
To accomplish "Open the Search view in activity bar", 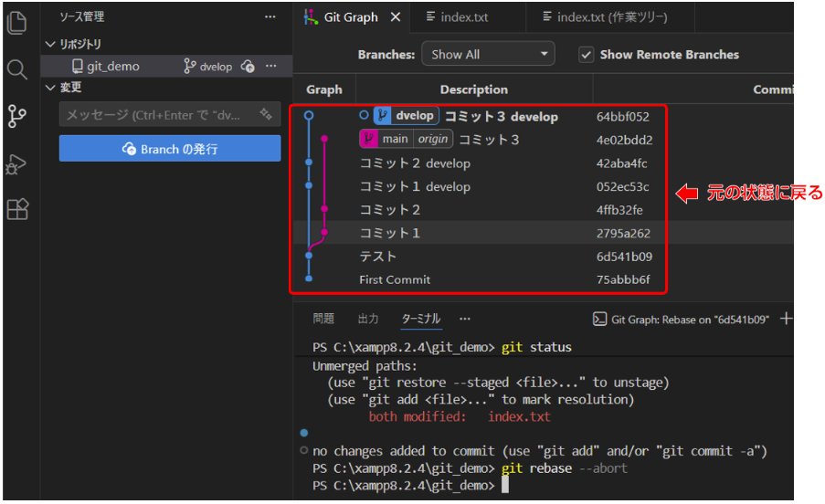I will coord(16,69).
